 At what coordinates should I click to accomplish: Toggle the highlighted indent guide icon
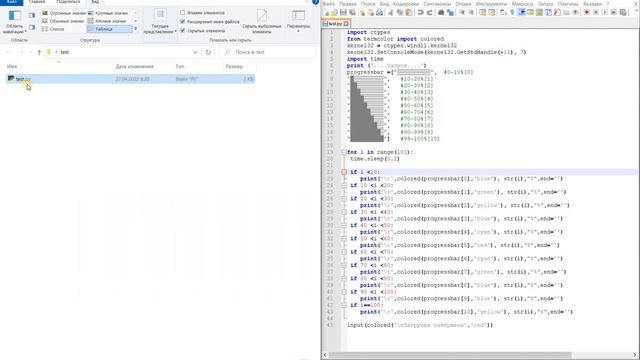click(521, 12)
